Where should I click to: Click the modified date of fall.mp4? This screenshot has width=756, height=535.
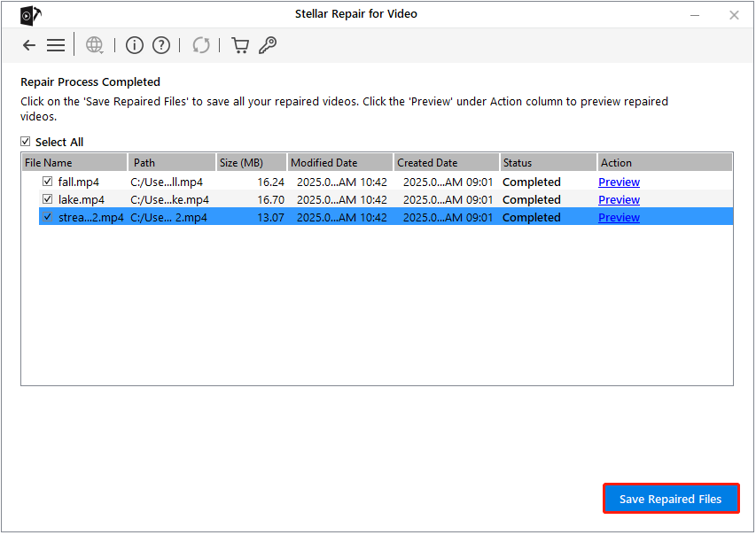[x=342, y=182]
